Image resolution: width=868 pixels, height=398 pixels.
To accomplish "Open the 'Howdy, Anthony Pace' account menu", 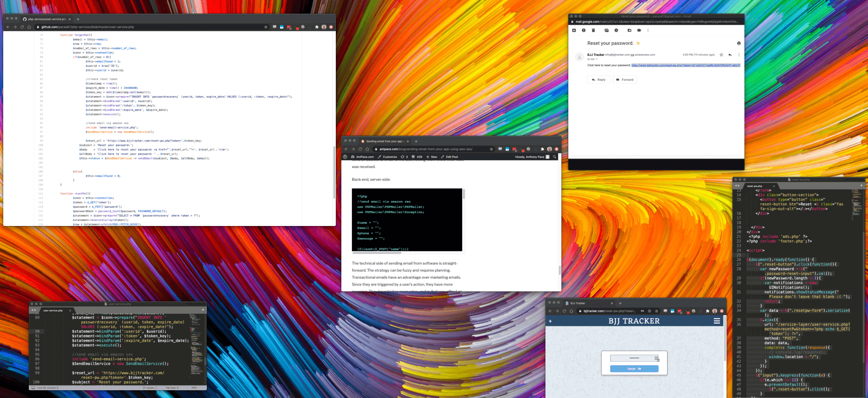I will [x=532, y=157].
